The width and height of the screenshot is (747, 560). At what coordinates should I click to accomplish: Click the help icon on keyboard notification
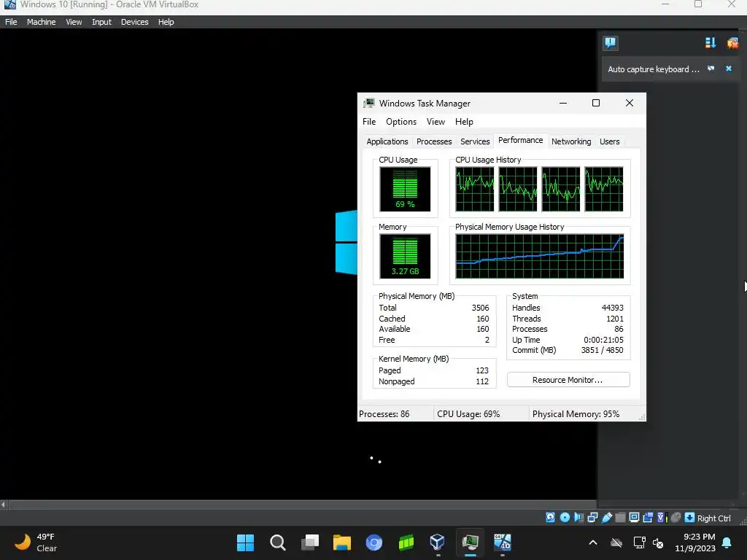click(x=711, y=69)
